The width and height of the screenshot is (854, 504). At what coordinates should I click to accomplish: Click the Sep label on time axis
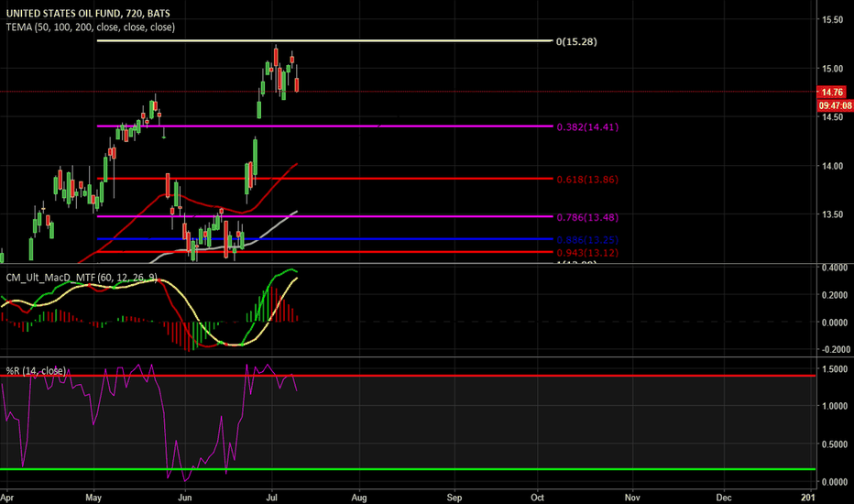point(454,498)
